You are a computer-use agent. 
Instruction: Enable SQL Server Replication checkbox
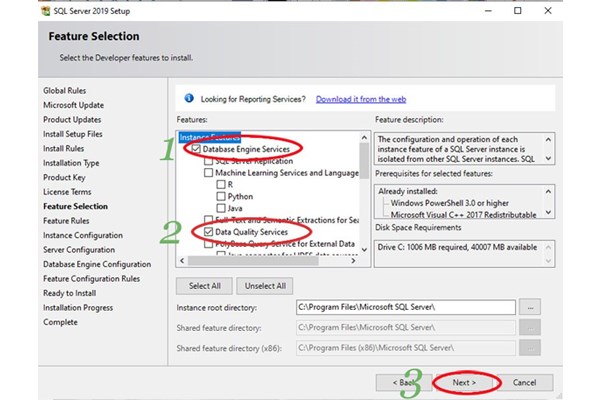click(x=208, y=161)
